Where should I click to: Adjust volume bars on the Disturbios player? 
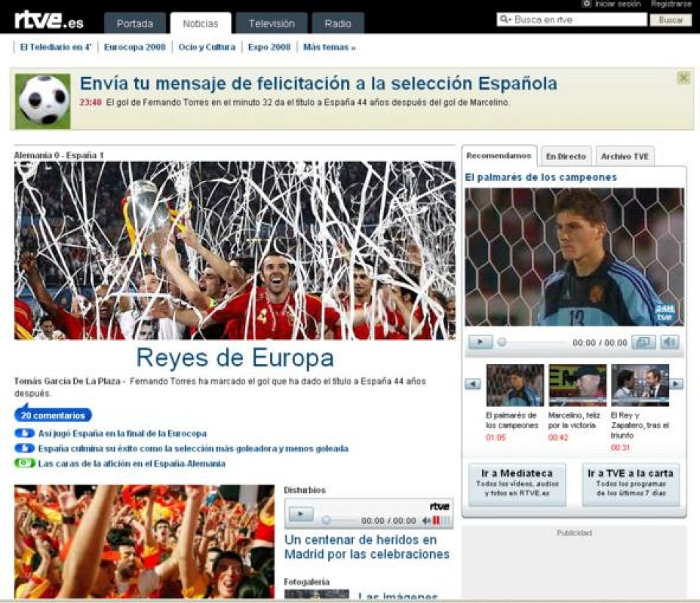tap(436, 520)
